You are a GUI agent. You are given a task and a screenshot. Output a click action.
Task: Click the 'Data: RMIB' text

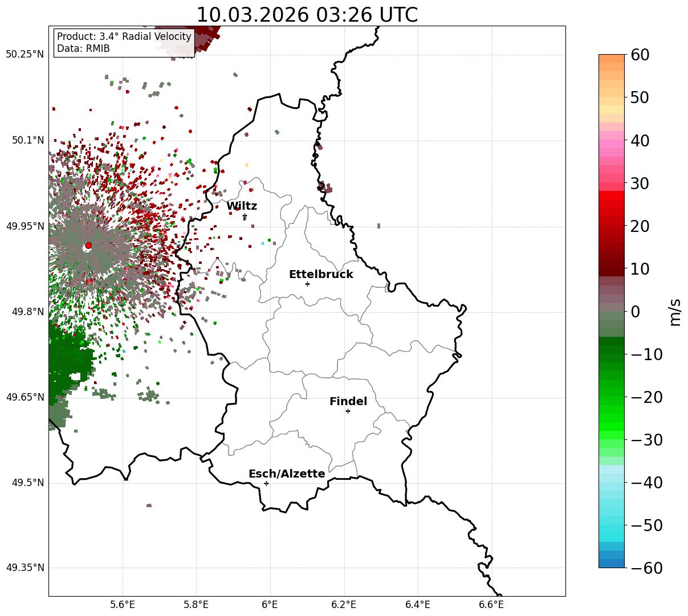pyautogui.click(x=83, y=49)
